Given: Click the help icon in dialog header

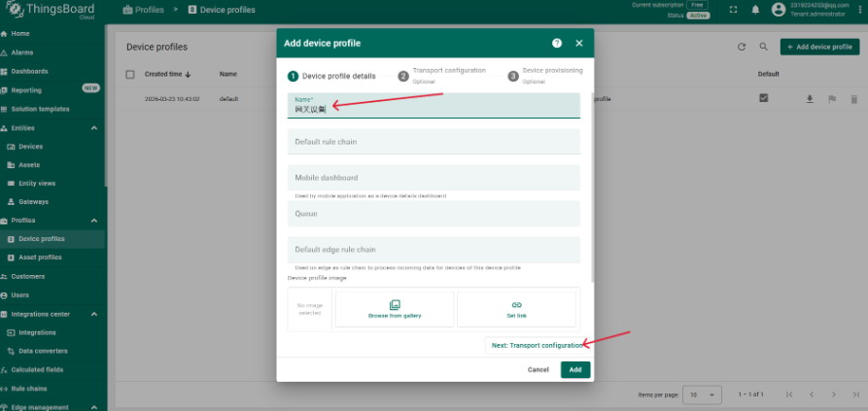Looking at the screenshot, I should [x=557, y=44].
